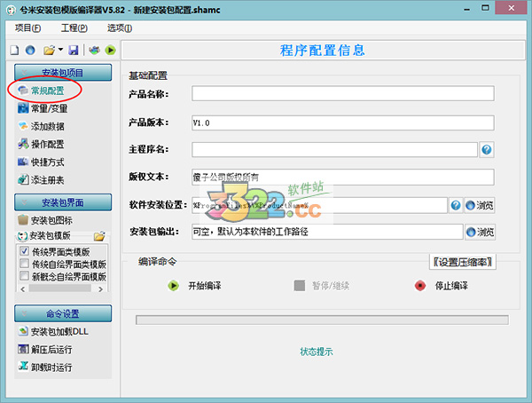
Task: Open the 添加数据 sidebar item
Action: pyautogui.click(x=41, y=126)
